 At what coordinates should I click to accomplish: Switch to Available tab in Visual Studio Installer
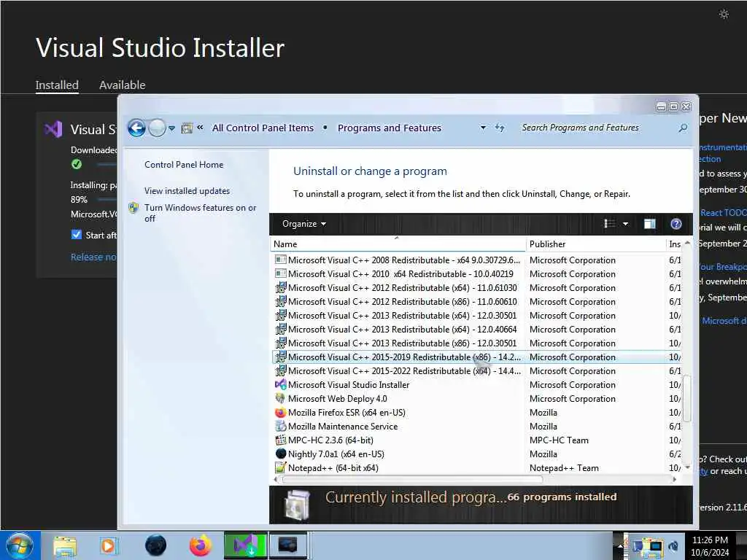point(123,85)
